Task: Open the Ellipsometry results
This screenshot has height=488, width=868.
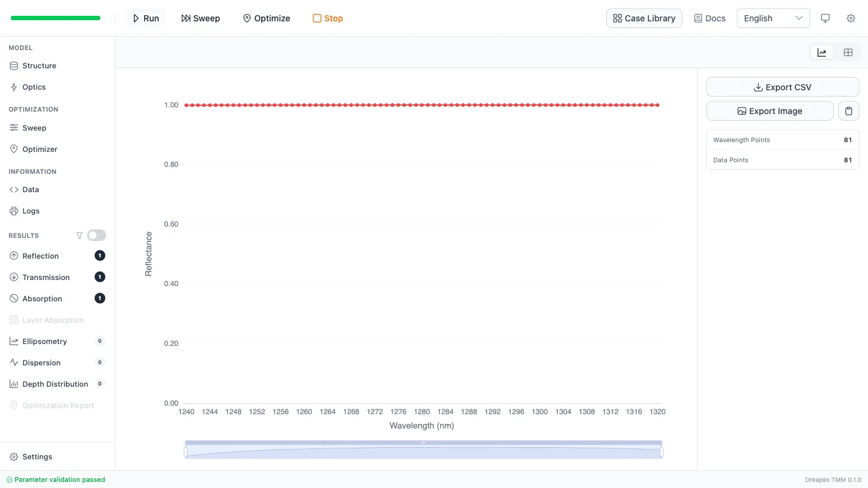Action: pos(57,342)
